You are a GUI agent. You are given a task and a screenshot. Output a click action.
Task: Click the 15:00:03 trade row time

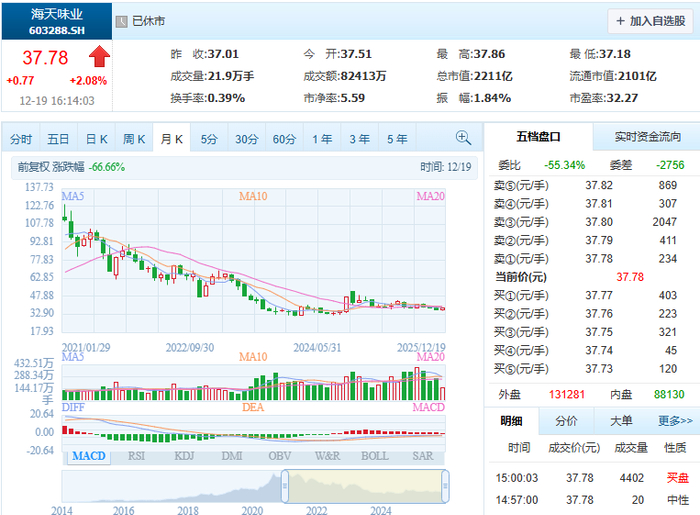[x=517, y=478]
